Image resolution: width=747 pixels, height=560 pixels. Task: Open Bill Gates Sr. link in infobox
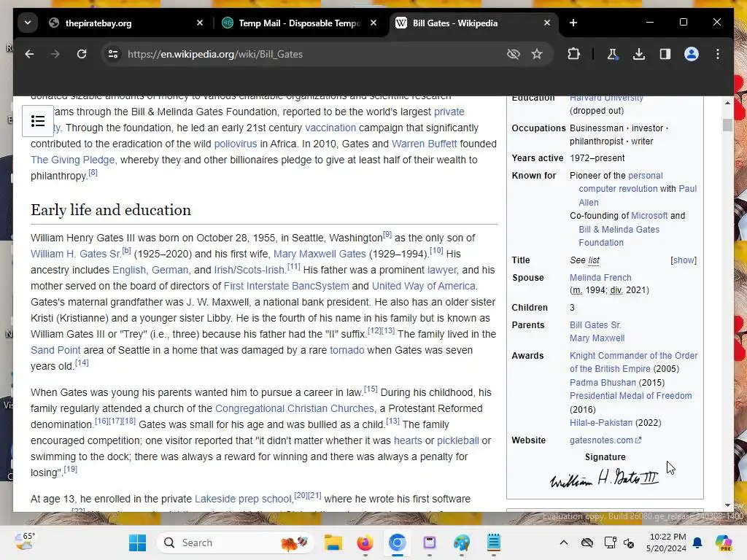(x=595, y=325)
